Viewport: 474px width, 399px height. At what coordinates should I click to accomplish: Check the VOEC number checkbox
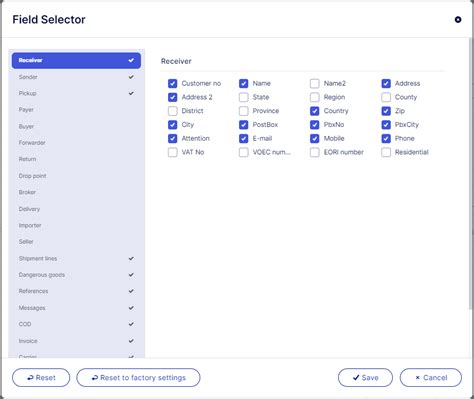coord(244,152)
